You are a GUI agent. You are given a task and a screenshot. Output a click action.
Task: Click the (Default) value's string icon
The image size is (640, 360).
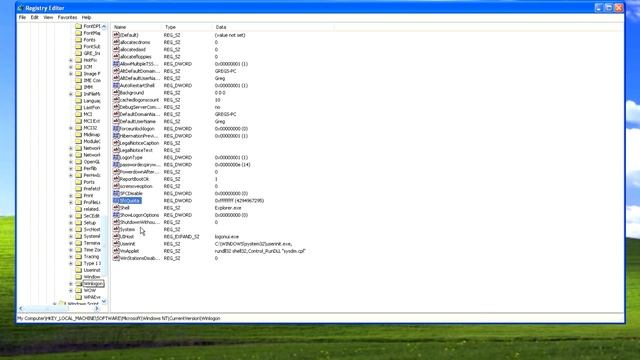point(116,35)
